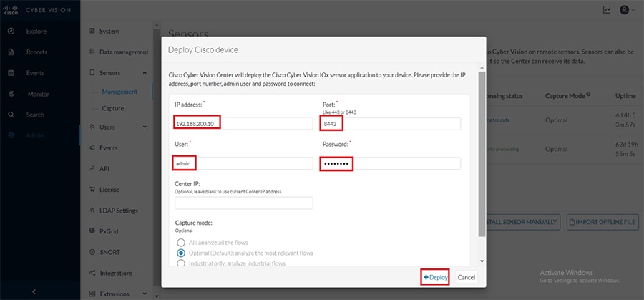644x300 pixels.
Task: Click the 62d 19h uptime cell
Action: point(627,149)
